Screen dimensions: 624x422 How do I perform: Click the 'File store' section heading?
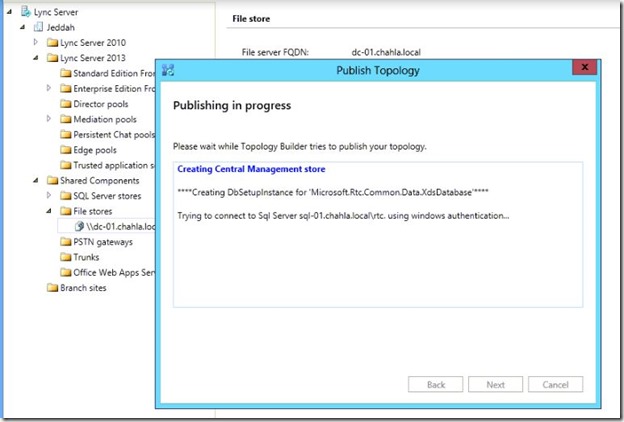(x=251, y=19)
